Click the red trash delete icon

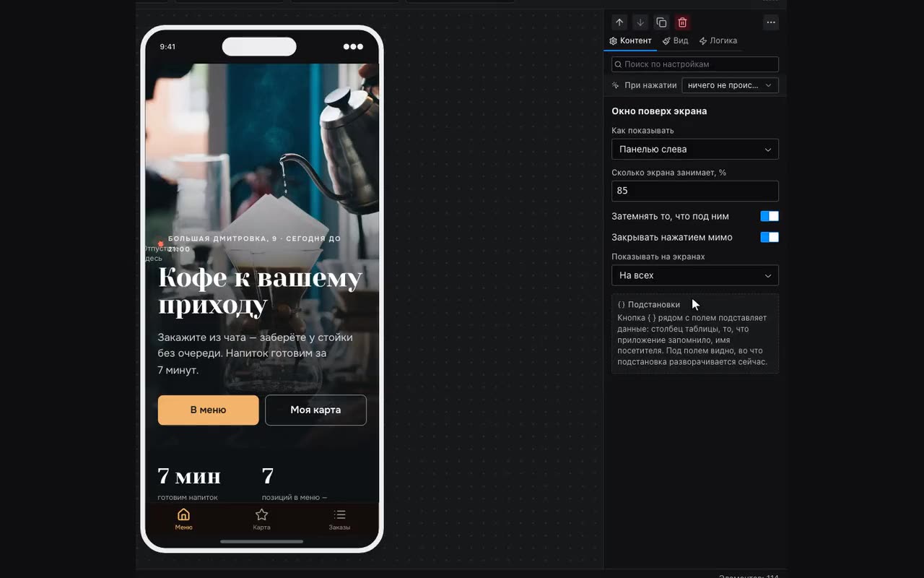click(682, 22)
